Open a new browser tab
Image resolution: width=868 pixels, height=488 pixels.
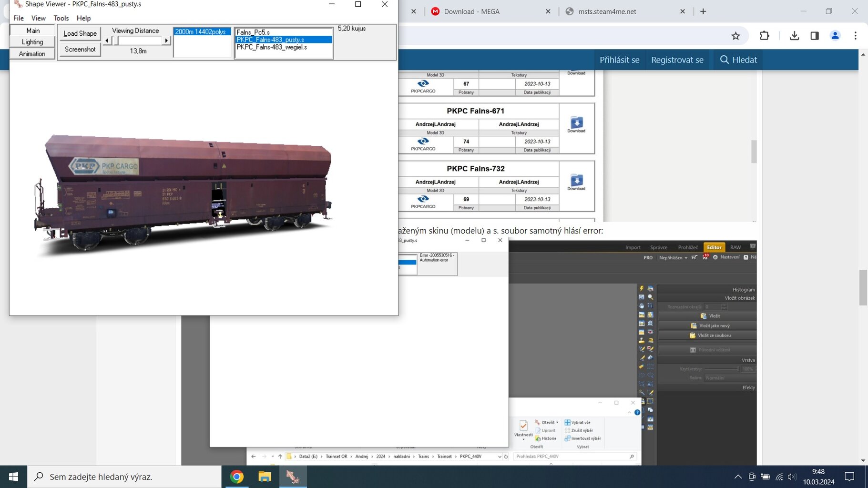coord(703,11)
